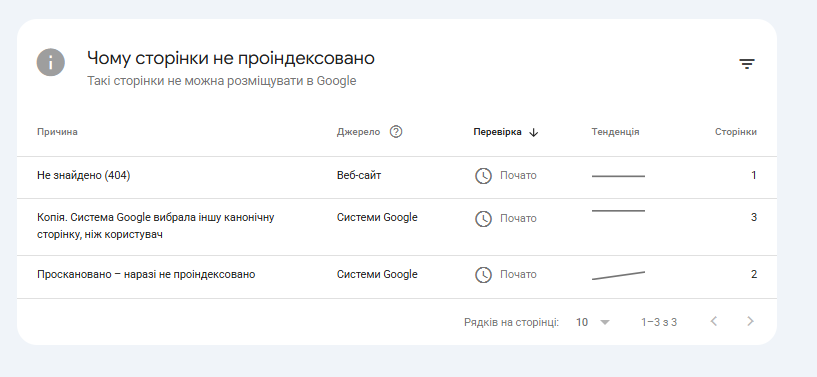Click the 'Почато' status in the Проскановано row
Viewport: 817px width, 377px height.
pos(518,274)
